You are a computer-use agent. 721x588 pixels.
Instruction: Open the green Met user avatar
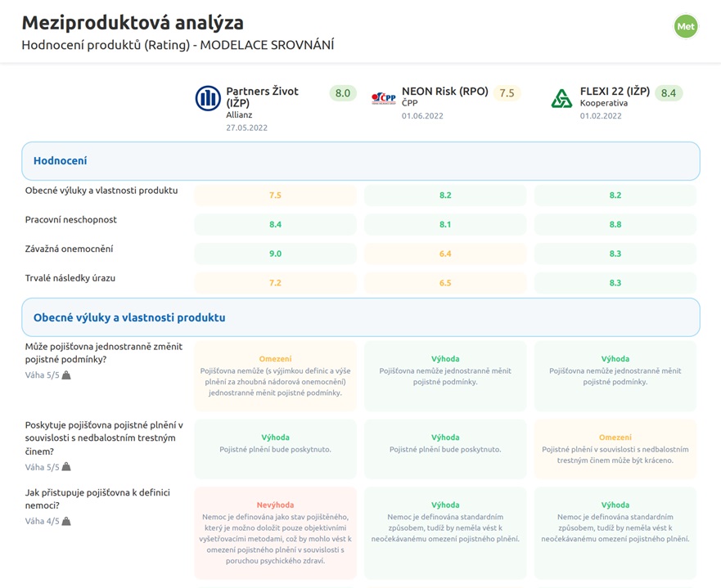(x=686, y=27)
